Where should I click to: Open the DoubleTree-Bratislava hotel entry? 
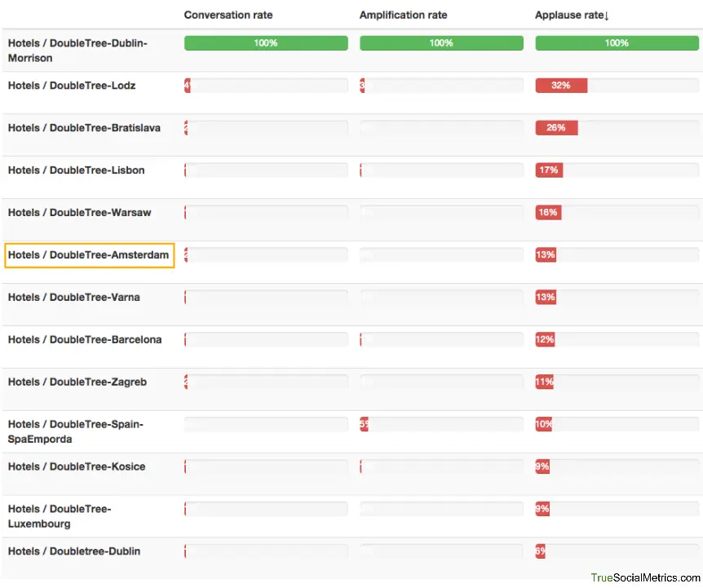tap(84, 128)
